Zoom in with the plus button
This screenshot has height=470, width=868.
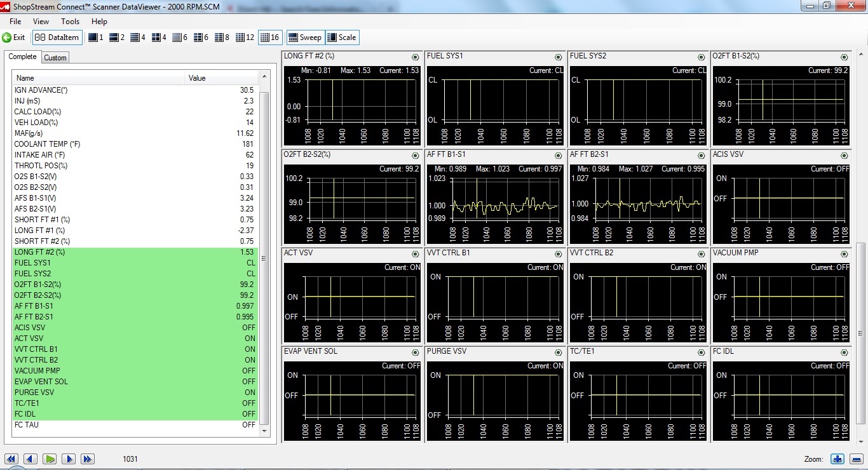point(837,459)
